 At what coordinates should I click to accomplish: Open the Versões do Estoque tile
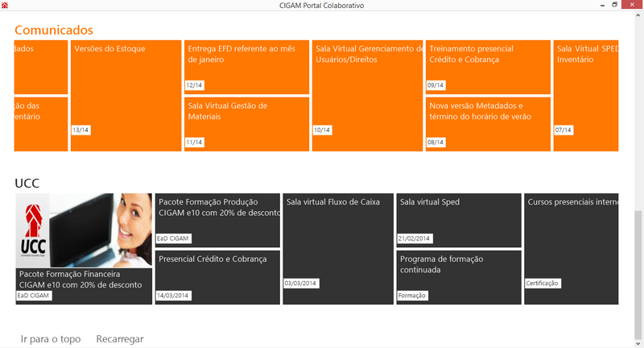126,95
